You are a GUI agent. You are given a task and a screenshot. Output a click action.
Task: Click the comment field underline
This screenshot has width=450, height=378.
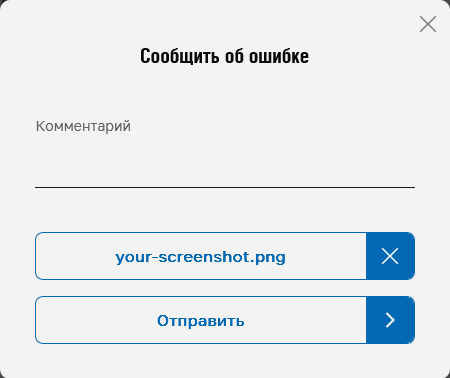[225, 187]
